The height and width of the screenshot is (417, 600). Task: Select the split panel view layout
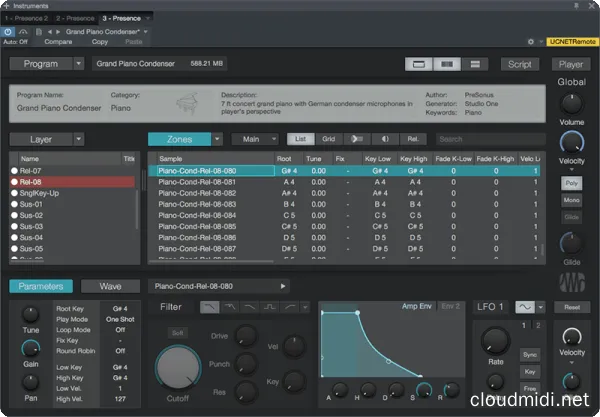point(447,64)
